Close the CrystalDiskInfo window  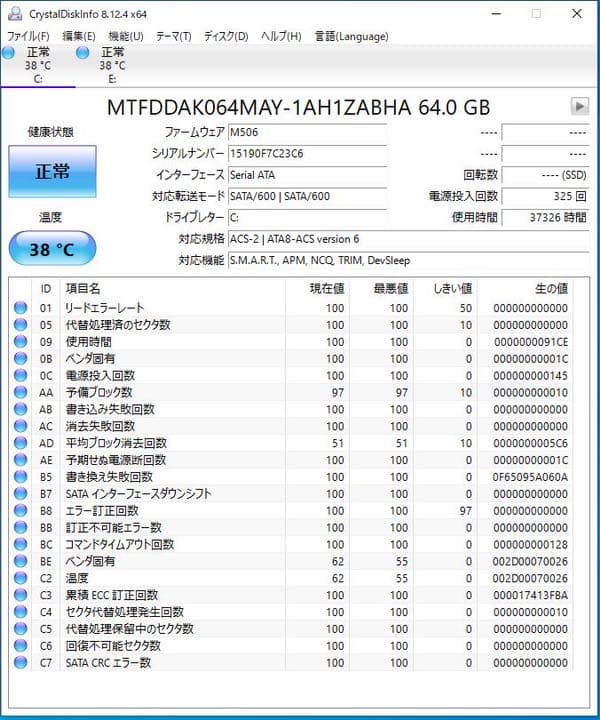click(x=577, y=14)
